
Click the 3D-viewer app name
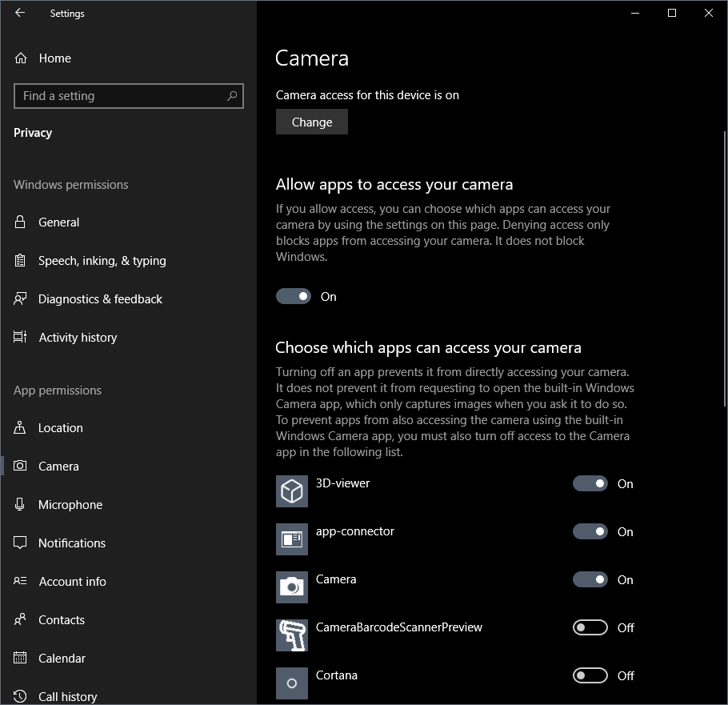click(x=342, y=483)
